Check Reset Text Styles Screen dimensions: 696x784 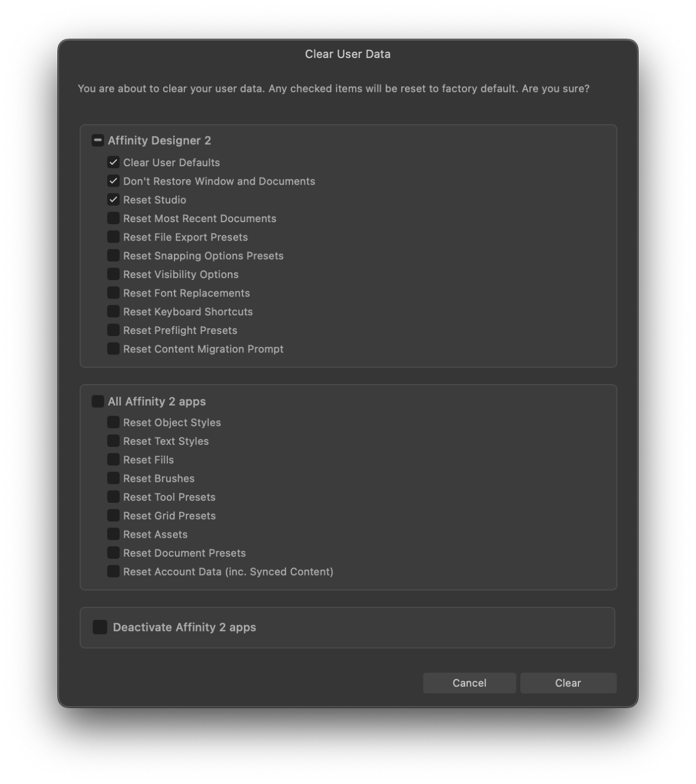[113, 441]
